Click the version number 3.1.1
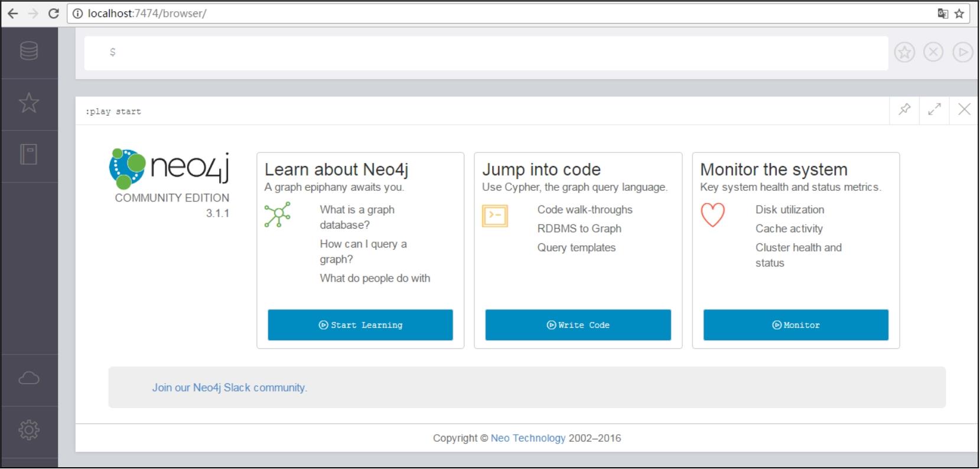 click(x=217, y=213)
